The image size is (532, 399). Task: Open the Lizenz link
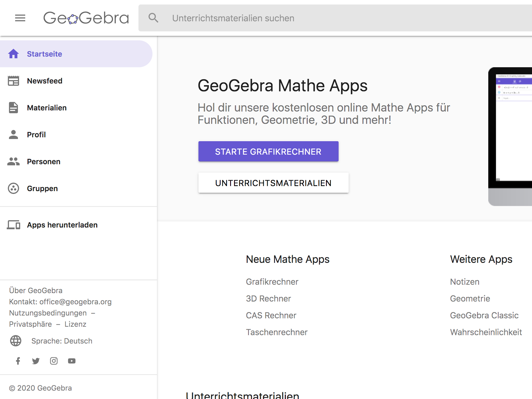(75, 324)
